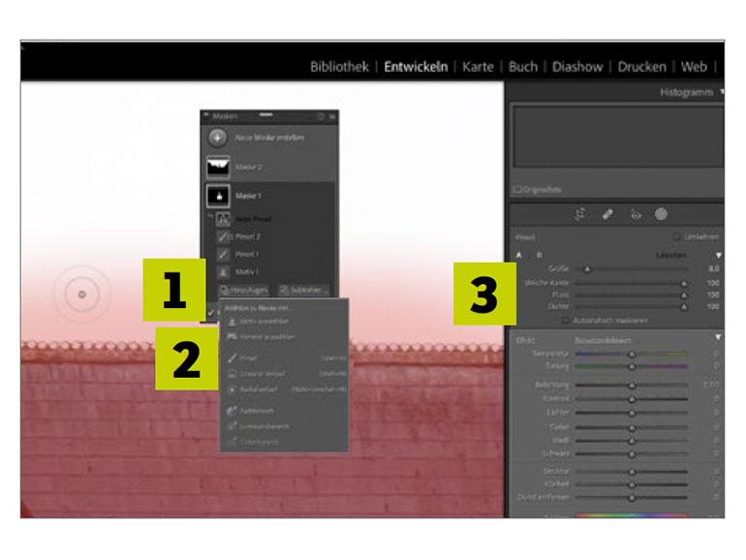The width and height of the screenshot is (746, 560).
Task: Click the Kontrast slider handle
Action: [x=632, y=399]
